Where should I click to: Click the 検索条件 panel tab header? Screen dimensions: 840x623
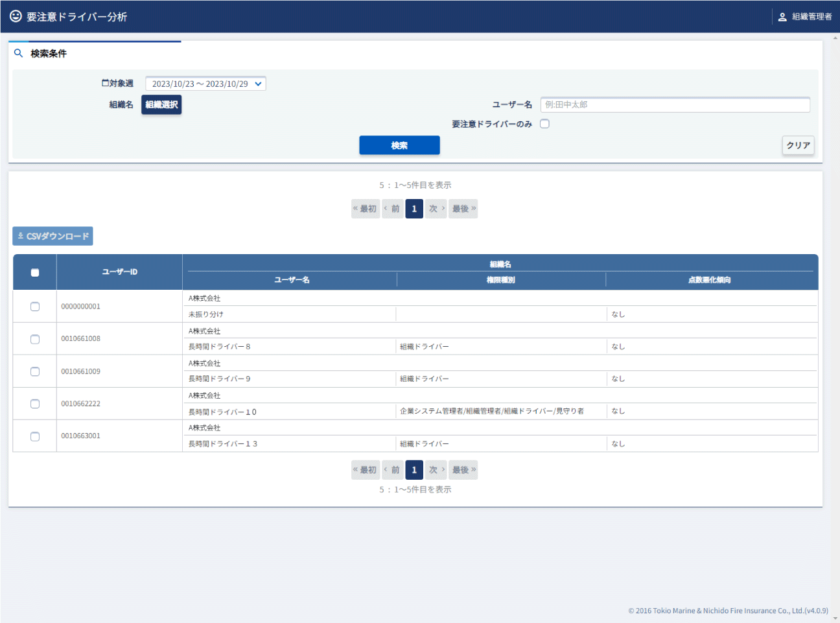[49, 53]
